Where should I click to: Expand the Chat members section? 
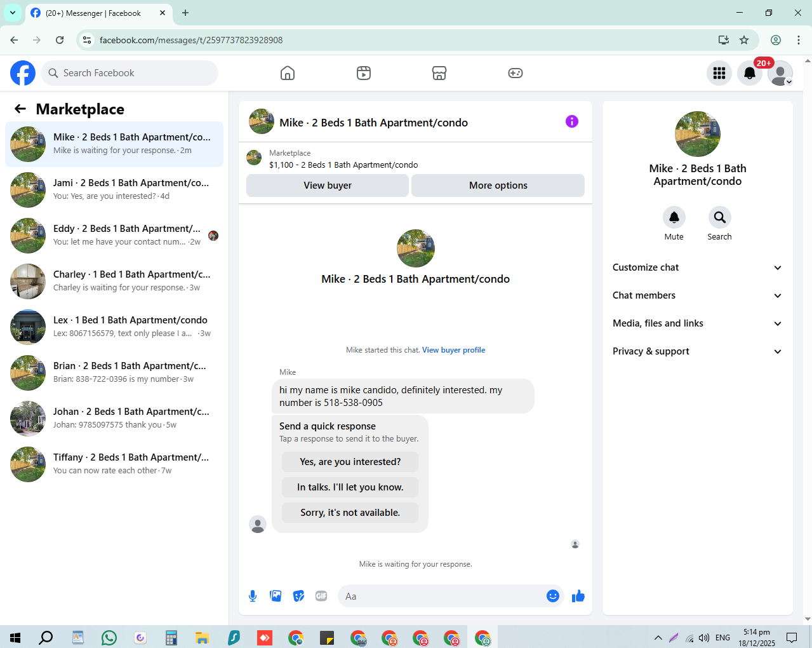pyautogui.click(x=697, y=295)
